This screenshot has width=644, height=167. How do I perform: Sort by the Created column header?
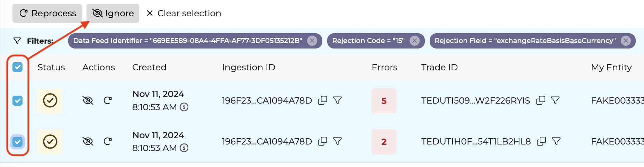point(149,67)
